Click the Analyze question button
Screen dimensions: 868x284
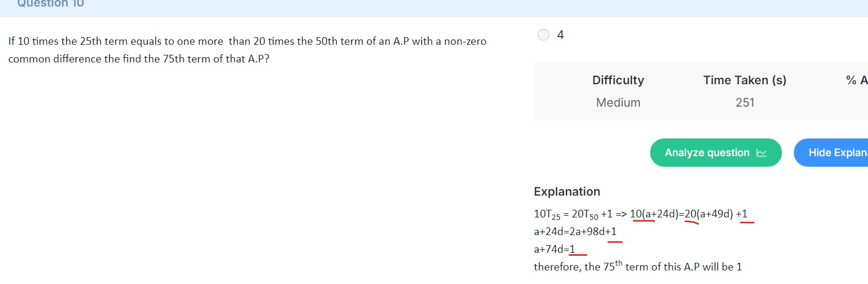715,153
